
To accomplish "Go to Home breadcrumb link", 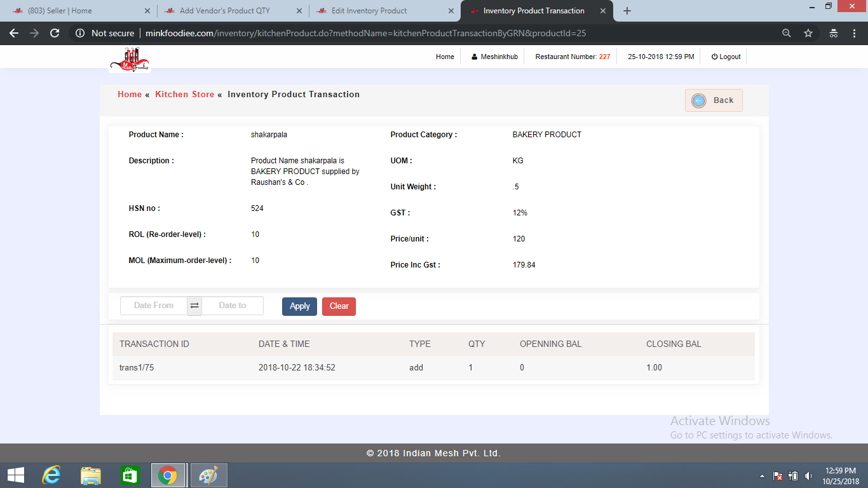I will [x=130, y=94].
